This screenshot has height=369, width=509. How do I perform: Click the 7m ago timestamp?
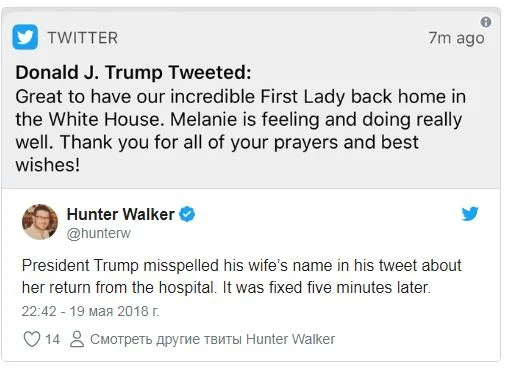[456, 38]
